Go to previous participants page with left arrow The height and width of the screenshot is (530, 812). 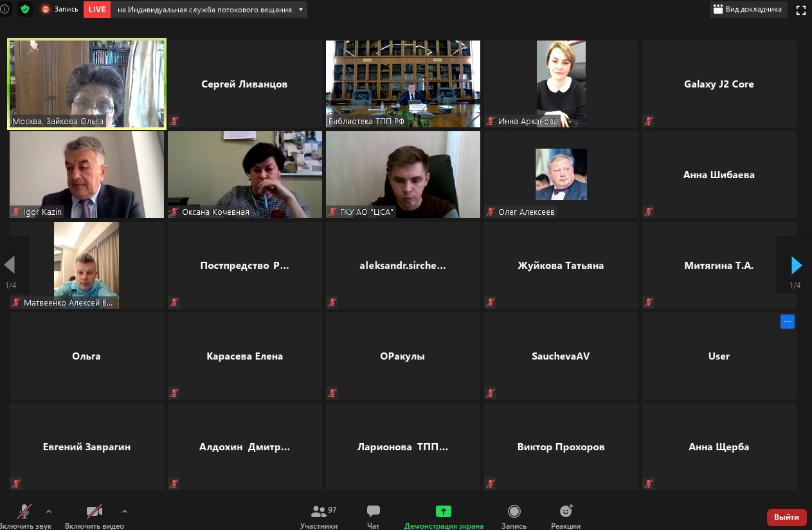tap(10, 265)
